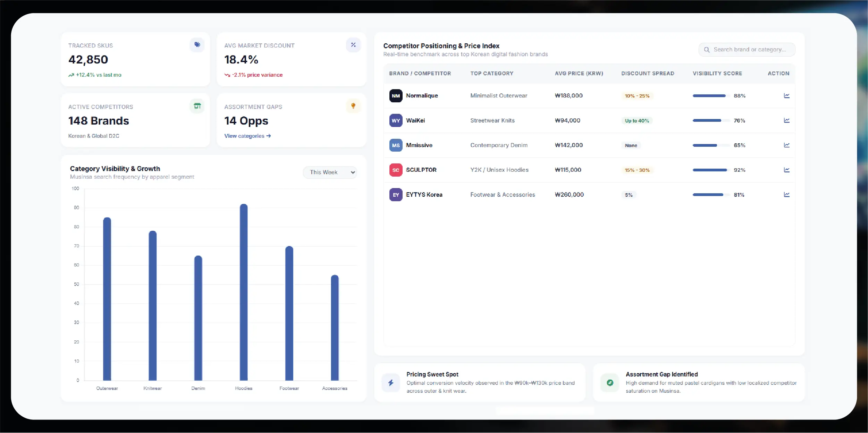868x433 pixels.
Task: Click the Contemporary Denim category cell
Action: coord(499,145)
